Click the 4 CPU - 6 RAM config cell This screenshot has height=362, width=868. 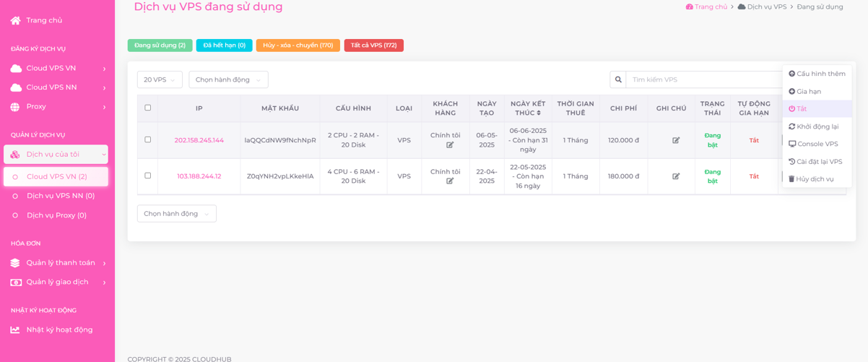[353, 176]
